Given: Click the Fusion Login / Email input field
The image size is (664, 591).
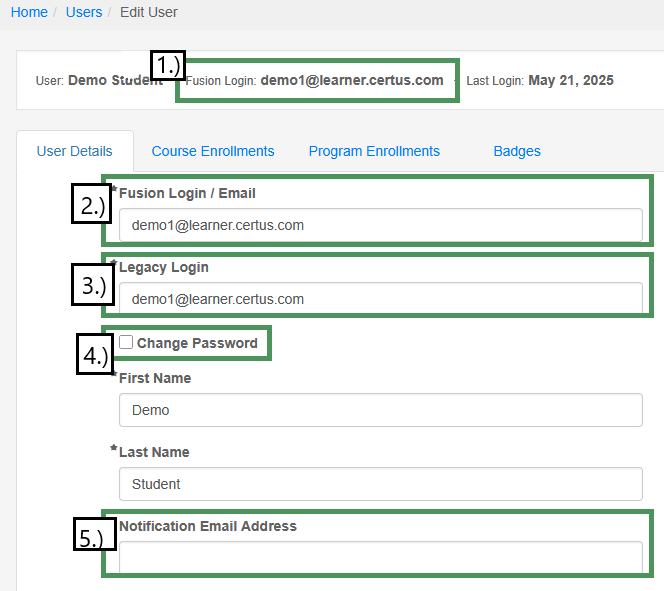Looking at the screenshot, I should (380, 225).
